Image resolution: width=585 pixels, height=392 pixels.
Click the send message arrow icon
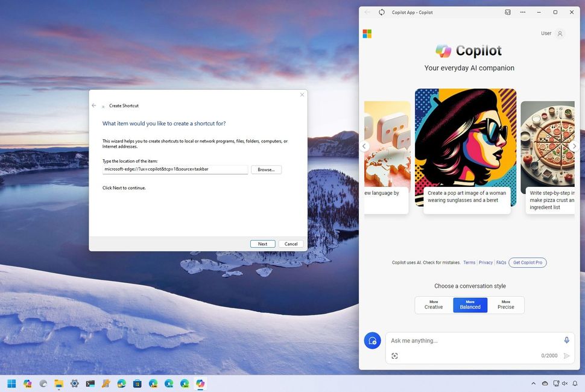click(x=566, y=355)
